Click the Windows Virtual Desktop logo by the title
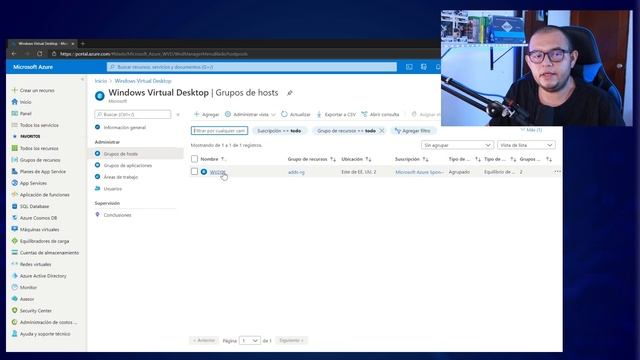 [x=100, y=96]
